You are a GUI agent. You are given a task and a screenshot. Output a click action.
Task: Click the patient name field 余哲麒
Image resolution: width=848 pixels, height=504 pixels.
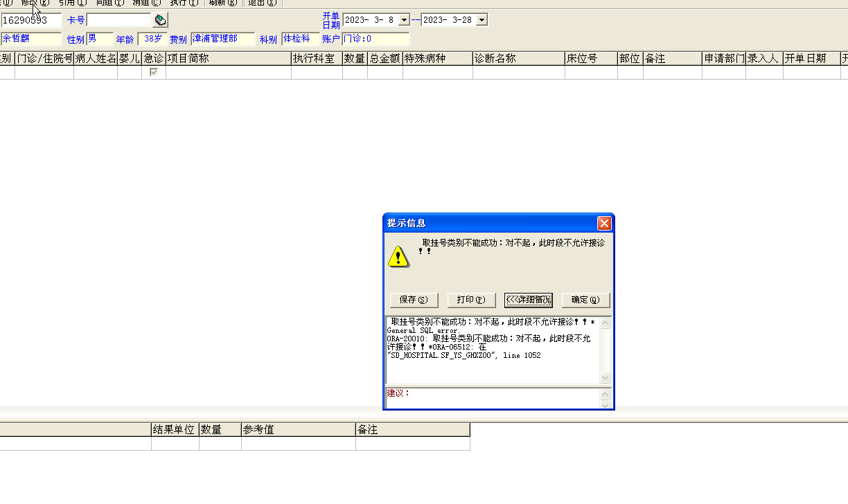(30, 39)
